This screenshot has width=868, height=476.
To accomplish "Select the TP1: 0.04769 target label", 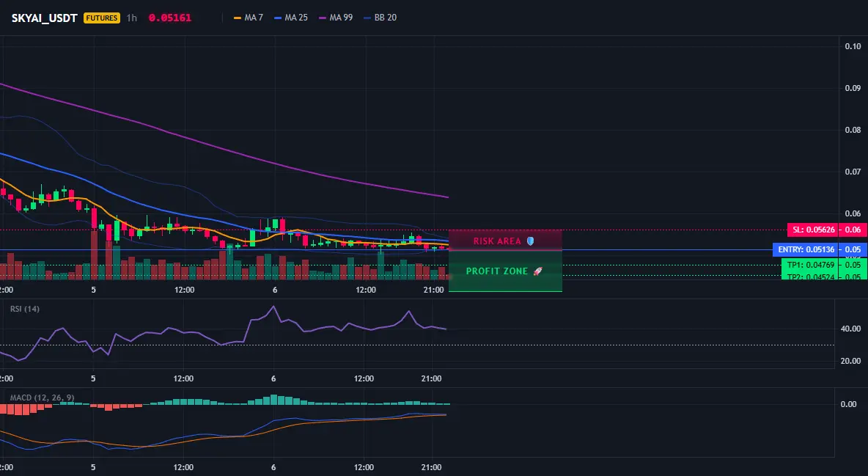I will (811, 265).
